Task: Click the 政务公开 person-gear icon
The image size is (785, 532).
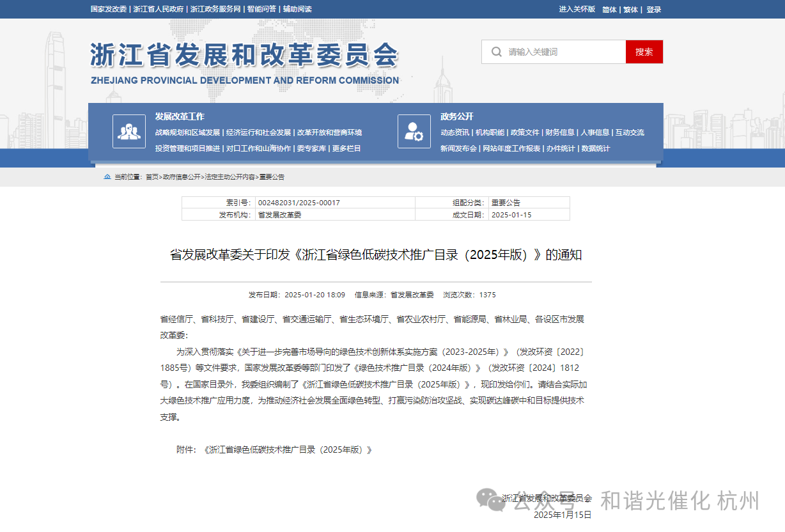Action: 414,131
